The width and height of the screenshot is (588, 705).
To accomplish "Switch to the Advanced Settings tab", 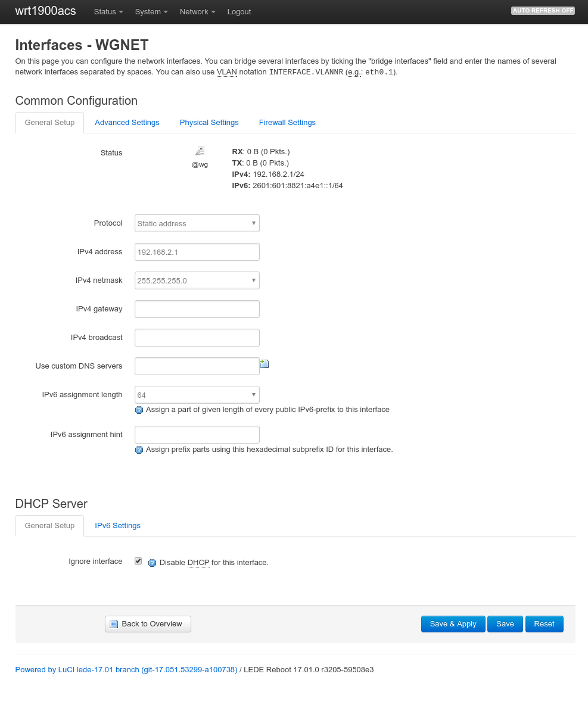I will pyautogui.click(x=127, y=123).
